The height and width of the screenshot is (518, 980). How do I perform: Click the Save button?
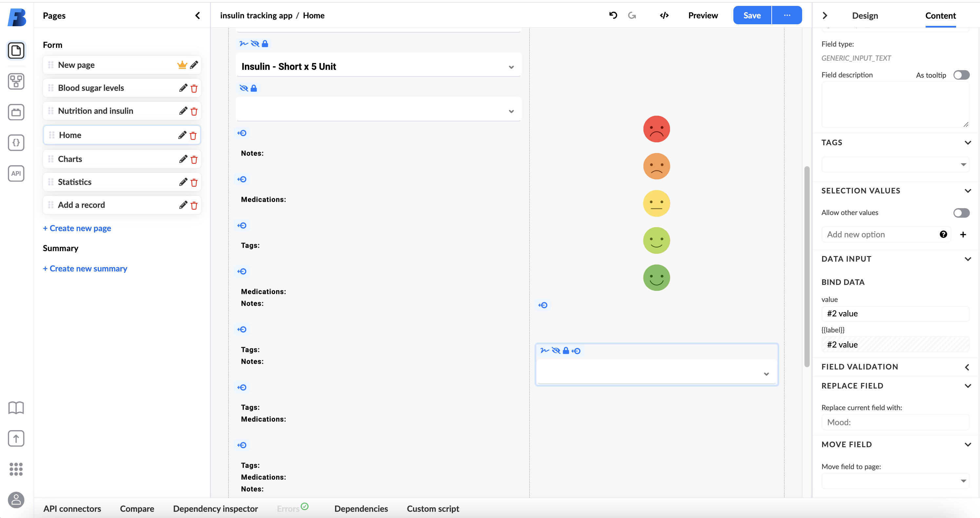click(x=752, y=15)
